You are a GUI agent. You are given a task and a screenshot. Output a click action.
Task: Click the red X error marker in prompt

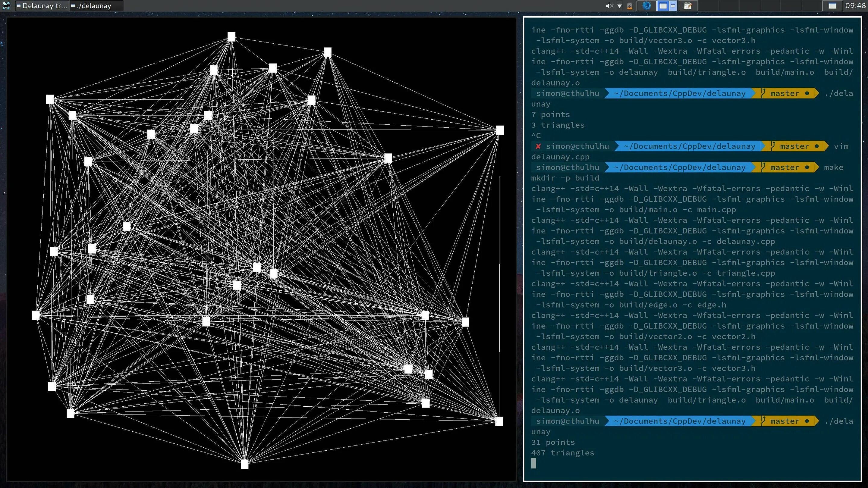pyautogui.click(x=538, y=146)
